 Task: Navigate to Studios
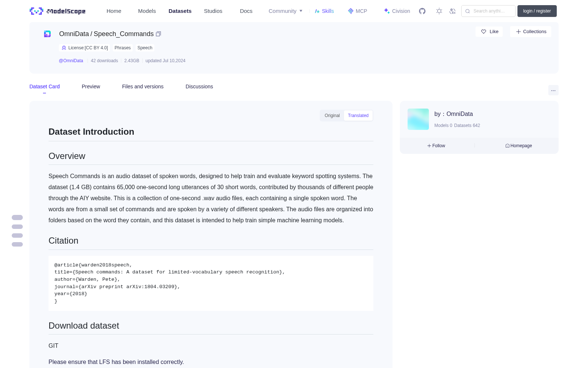213,11
